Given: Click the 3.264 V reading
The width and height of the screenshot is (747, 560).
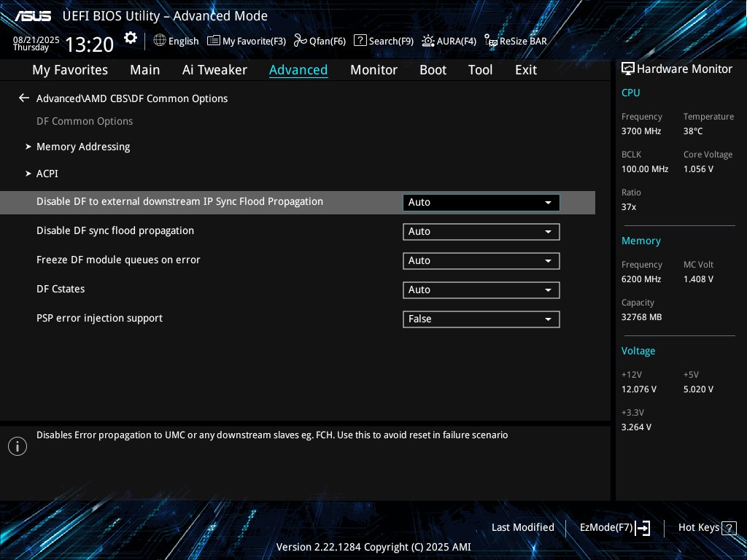Looking at the screenshot, I should pos(636,427).
